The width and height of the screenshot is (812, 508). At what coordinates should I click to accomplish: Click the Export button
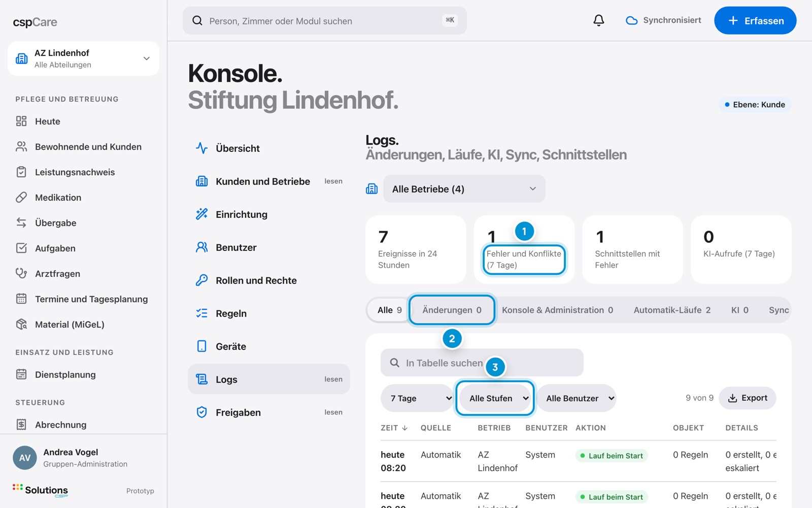pyautogui.click(x=748, y=398)
